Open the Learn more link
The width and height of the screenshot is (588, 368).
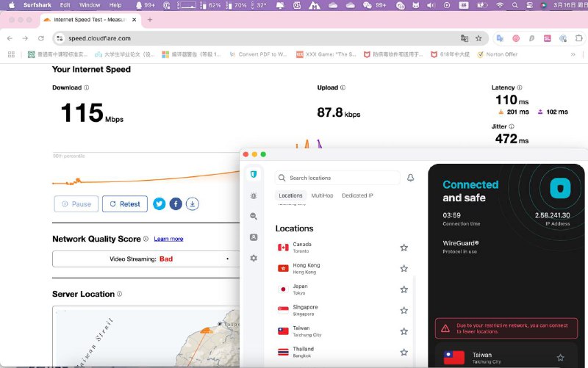point(168,239)
